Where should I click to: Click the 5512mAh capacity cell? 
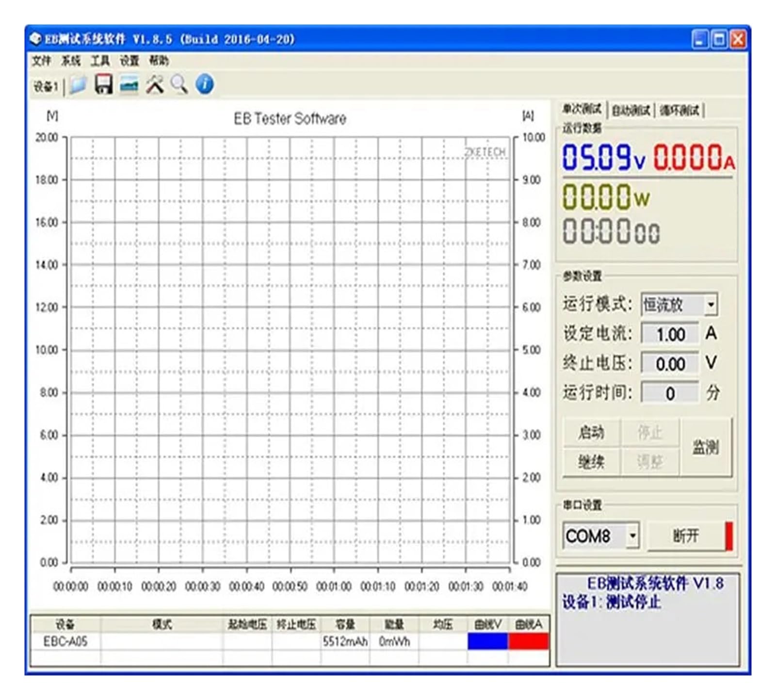tap(345, 641)
